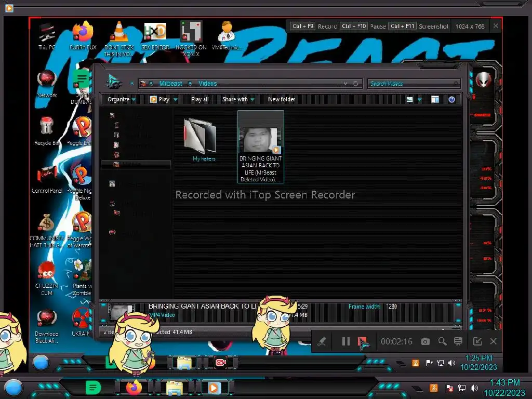
Task: Open the Recycle Bin desktop icon
Action: [47, 131]
